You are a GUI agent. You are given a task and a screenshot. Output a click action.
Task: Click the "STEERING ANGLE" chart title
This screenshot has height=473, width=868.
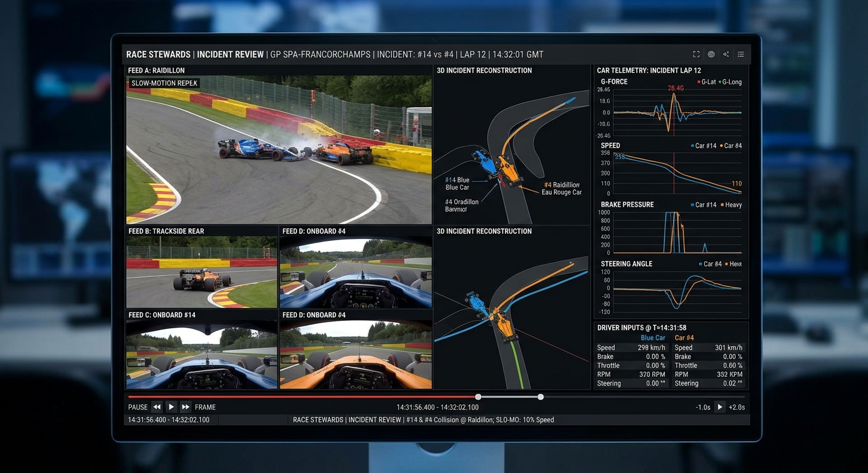click(626, 264)
